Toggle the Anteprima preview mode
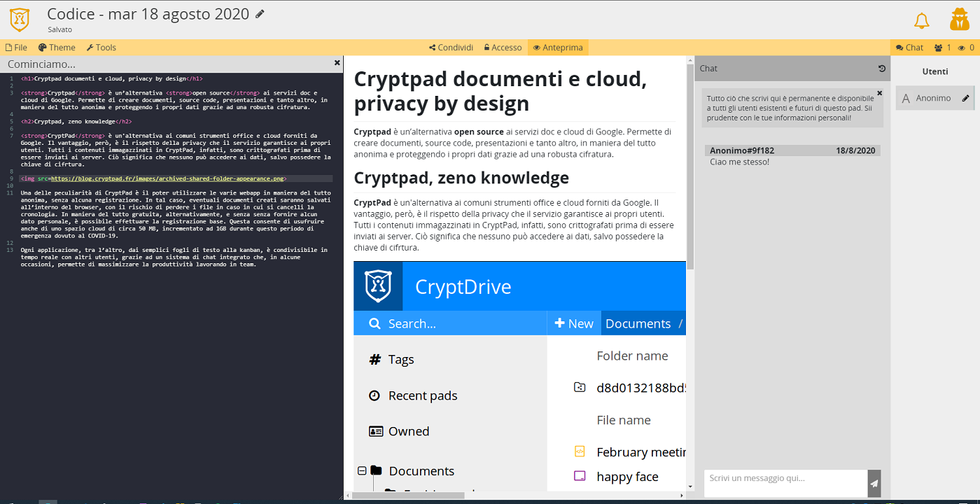The width and height of the screenshot is (980, 504). [558, 47]
